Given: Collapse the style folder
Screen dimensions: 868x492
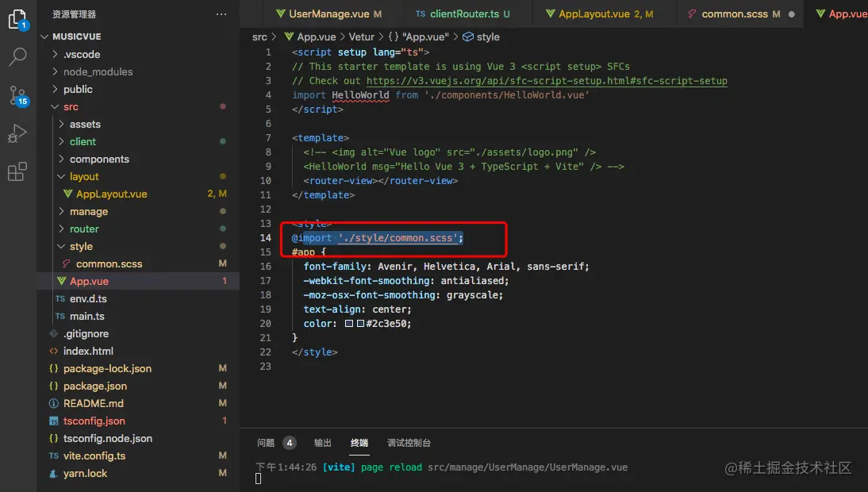Looking at the screenshot, I should pos(61,246).
